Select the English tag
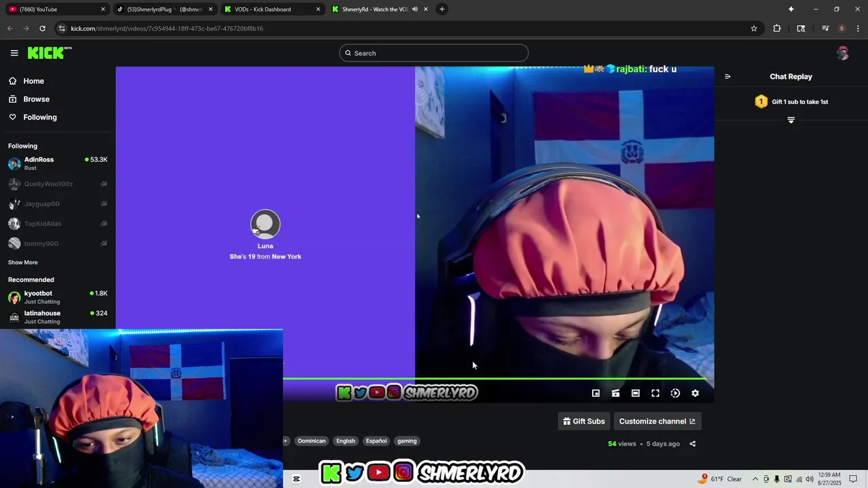This screenshot has width=868, height=488. pyautogui.click(x=346, y=441)
